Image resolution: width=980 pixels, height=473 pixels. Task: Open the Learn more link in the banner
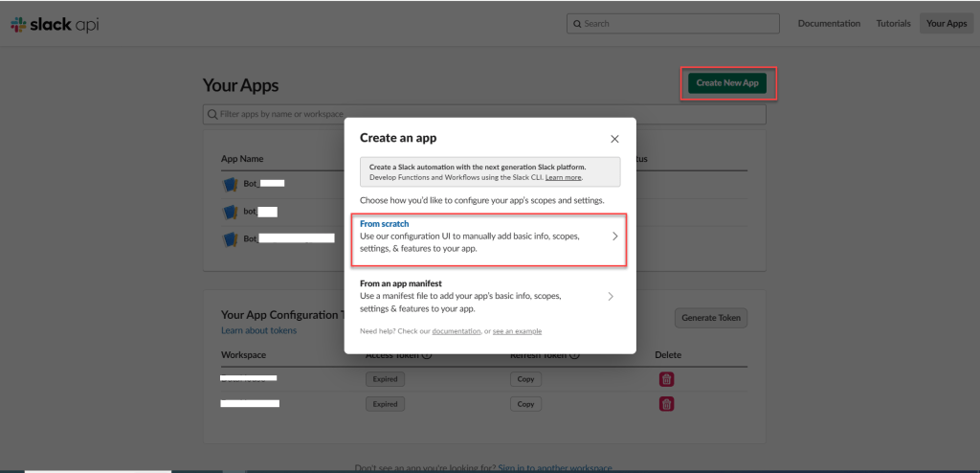pyautogui.click(x=564, y=178)
